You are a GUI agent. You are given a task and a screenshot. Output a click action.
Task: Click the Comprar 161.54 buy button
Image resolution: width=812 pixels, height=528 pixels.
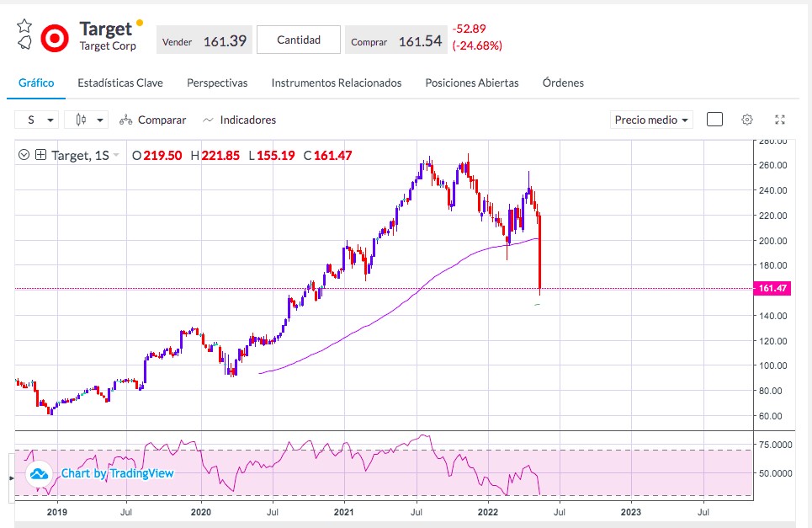pos(396,41)
